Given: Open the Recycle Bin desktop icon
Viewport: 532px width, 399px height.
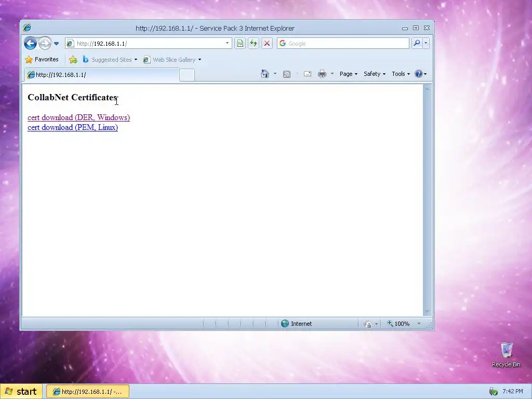Looking at the screenshot, I should (506, 354).
